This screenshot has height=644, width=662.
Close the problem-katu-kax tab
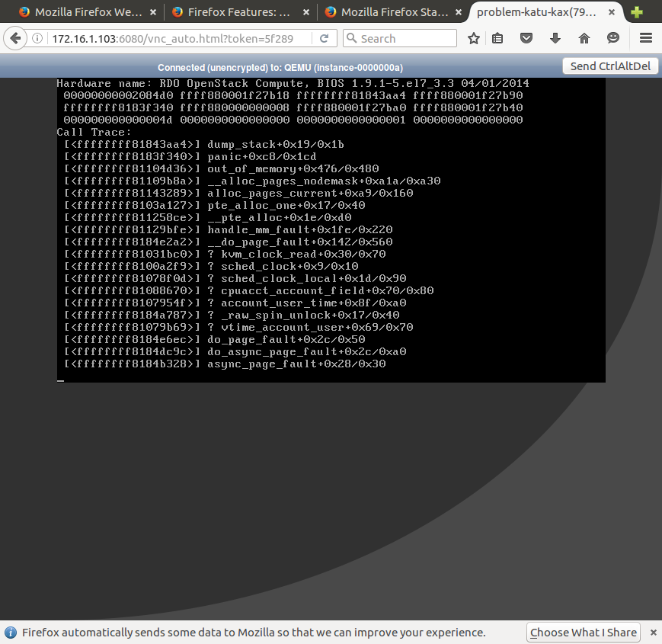[611, 12]
